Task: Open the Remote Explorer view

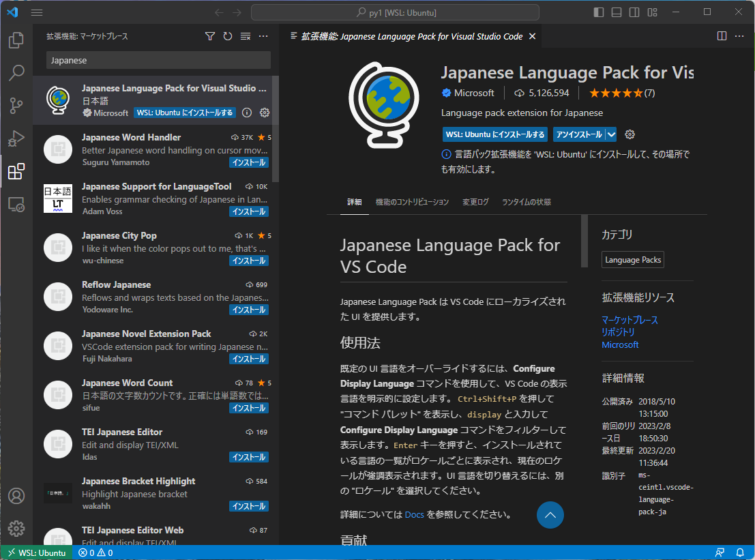Action: pyautogui.click(x=16, y=205)
